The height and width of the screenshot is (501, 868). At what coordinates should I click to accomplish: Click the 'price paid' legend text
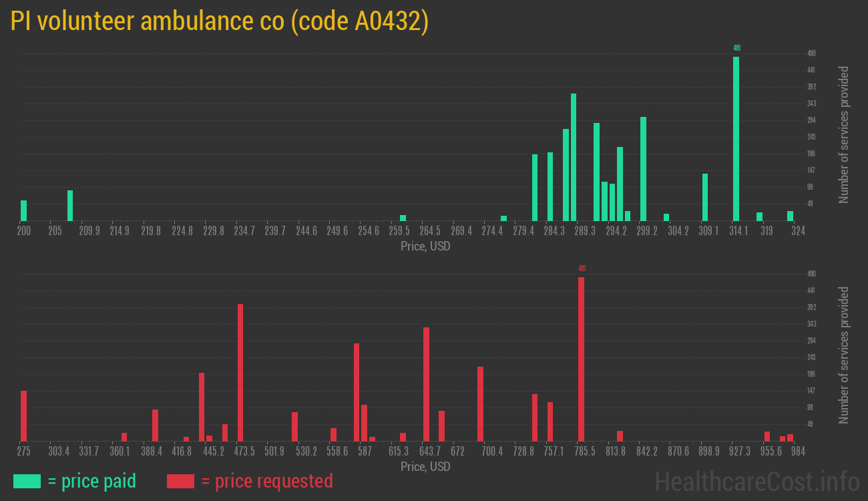click(x=92, y=481)
